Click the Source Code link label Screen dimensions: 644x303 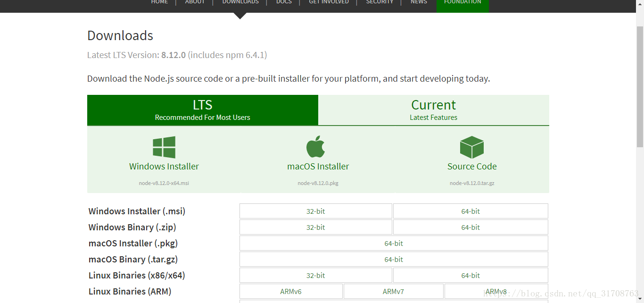[472, 166]
